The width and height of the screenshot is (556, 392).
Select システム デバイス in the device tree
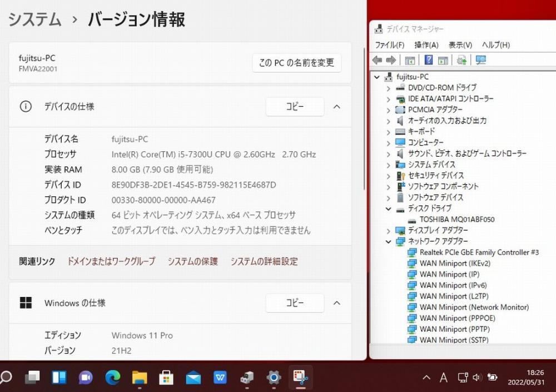(x=431, y=165)
